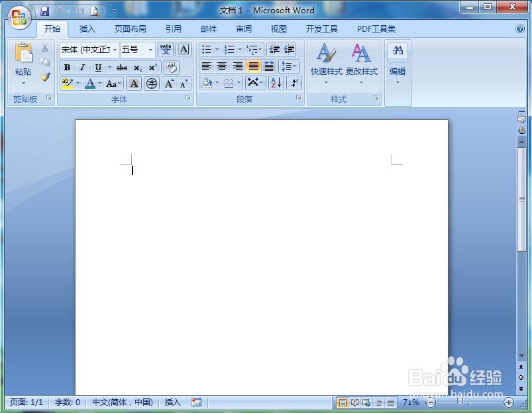Click the zoom slider handle
Viewport: 532px width, 413px height.
(460, 402)
